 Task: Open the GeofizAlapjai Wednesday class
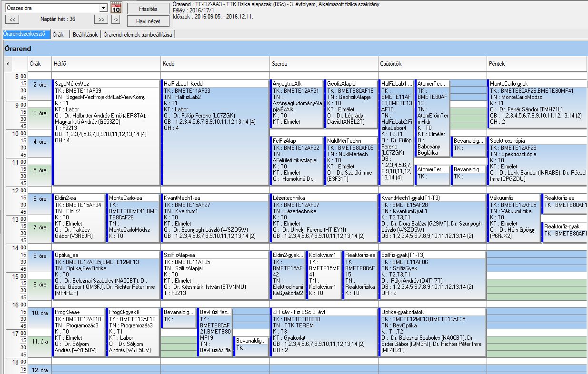tap(351, 104)
